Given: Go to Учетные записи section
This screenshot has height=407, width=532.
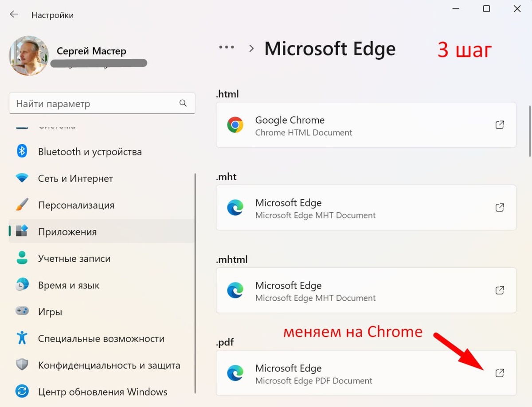Looking at the screenshot, I should pyautogui.click(x=74, y=259).
